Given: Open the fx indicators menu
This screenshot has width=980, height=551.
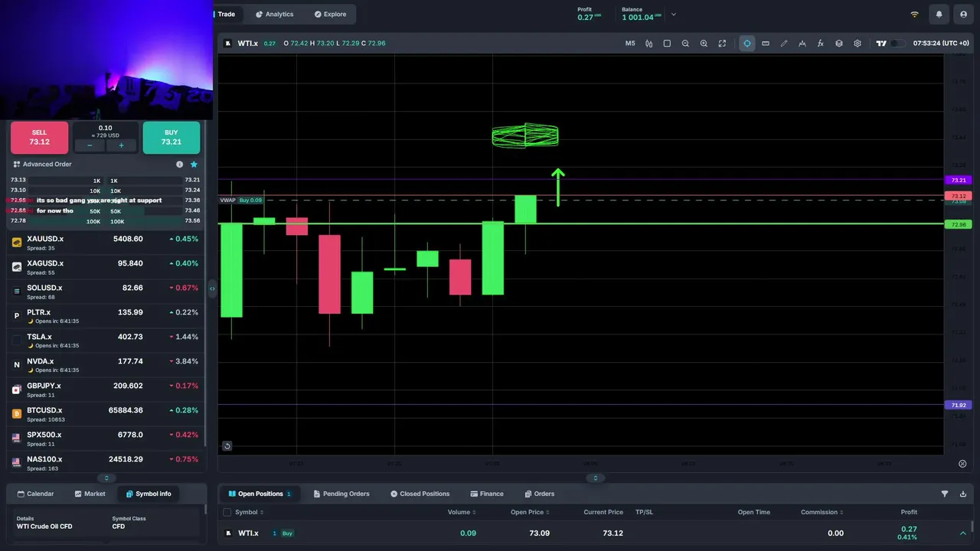Looking at the screenshot, I should pos(821,44).
